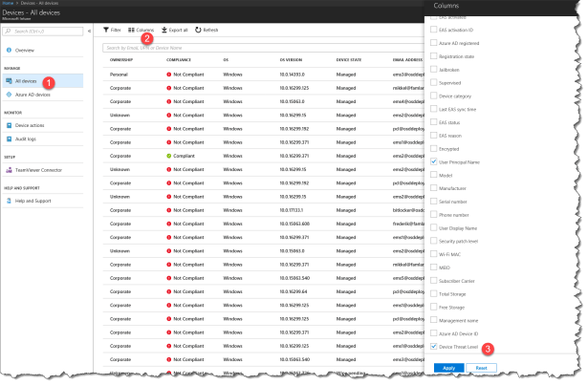
Task: Click the Reset button
Action: [x=482, y=368]
